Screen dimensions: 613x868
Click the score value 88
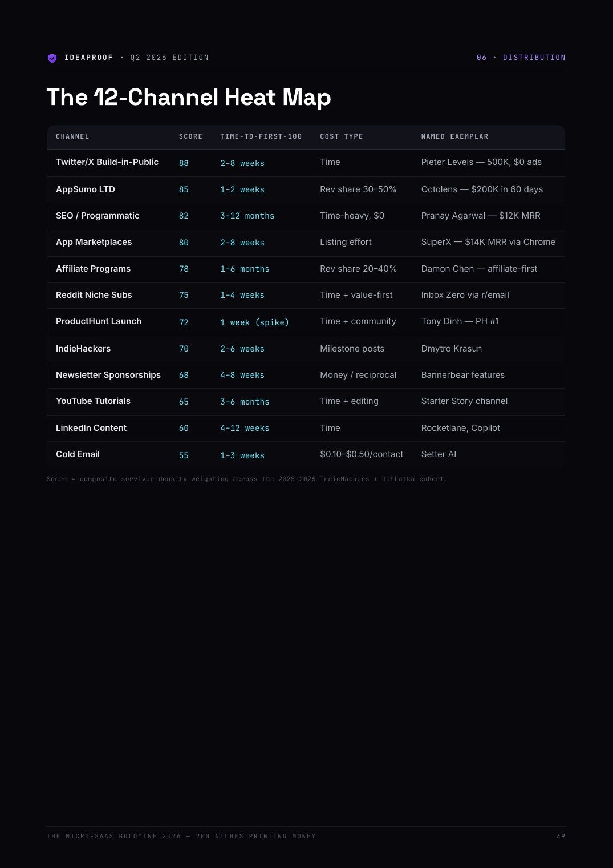(x=184, y=163)
